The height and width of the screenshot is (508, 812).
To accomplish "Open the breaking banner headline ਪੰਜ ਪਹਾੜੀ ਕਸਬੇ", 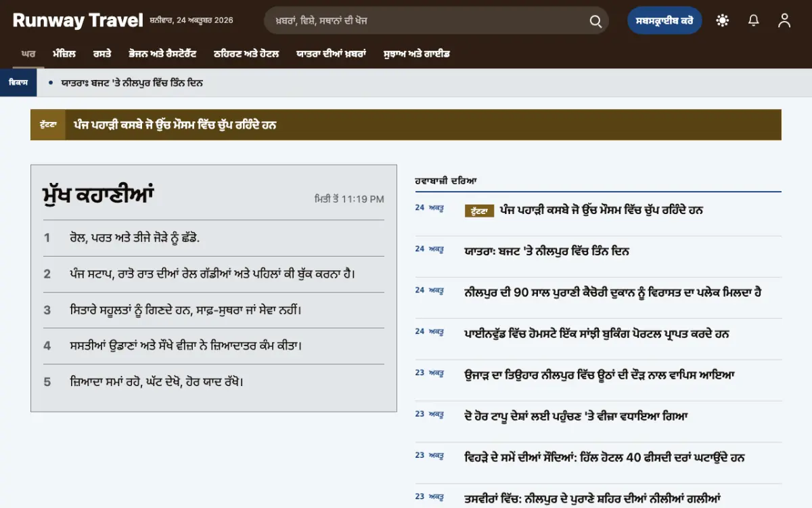I will pyautogui.click(x=175, y=125).
